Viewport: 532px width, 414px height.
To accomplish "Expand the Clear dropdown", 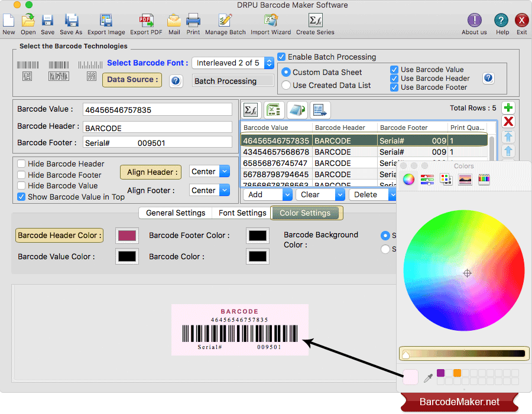I will click(340, 195).
